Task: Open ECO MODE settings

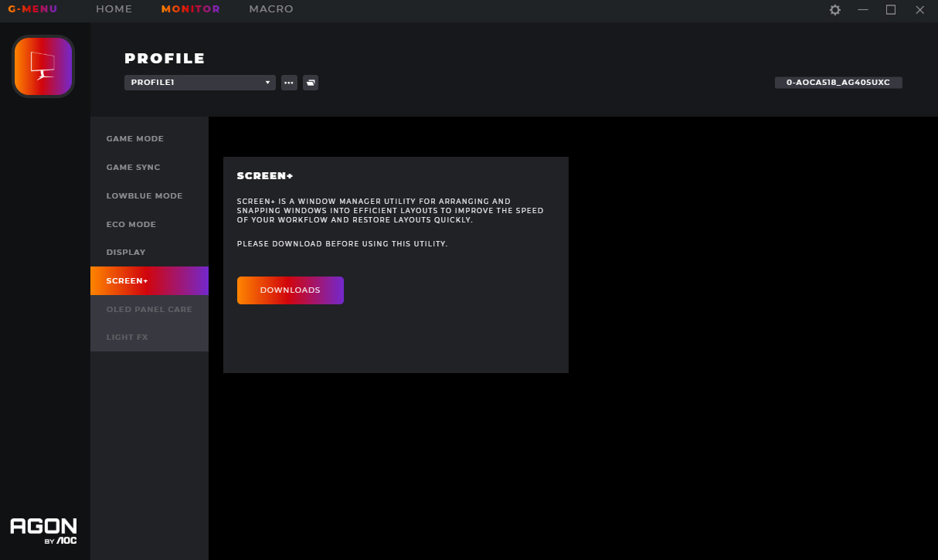Action: 149,224
